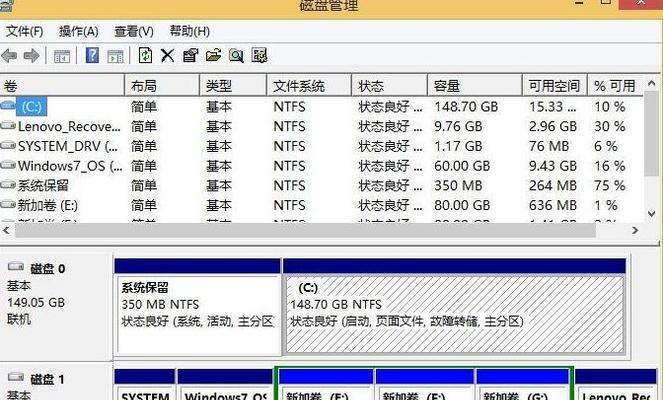Click the Windows7_OS volume name
663x400 pixels.
pyautogui.click(x=70, y=166)
